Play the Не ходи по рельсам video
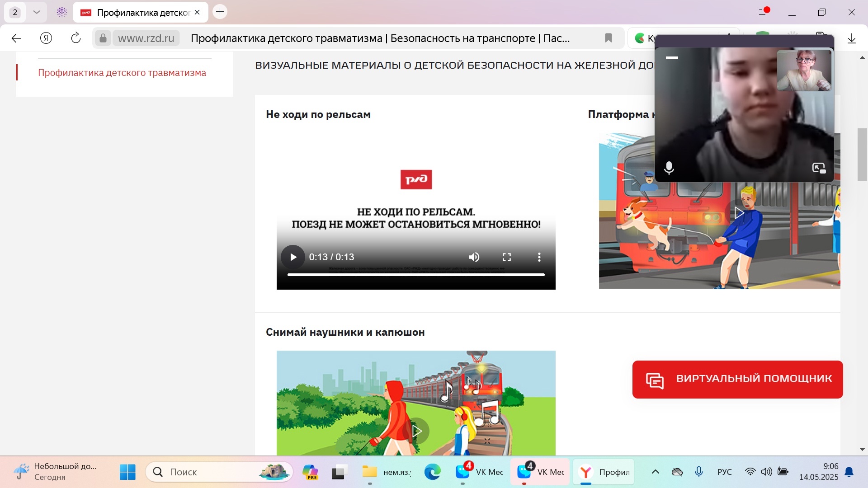Screen dimensions: 868x488 293,257
